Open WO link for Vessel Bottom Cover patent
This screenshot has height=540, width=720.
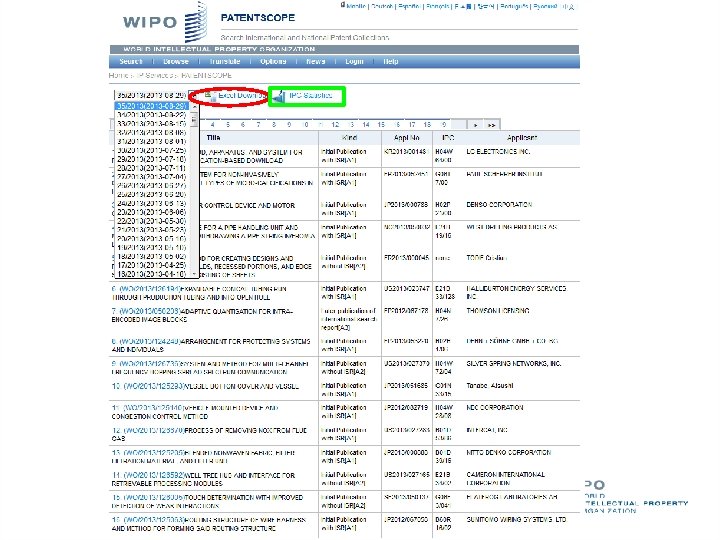[154, 386]
